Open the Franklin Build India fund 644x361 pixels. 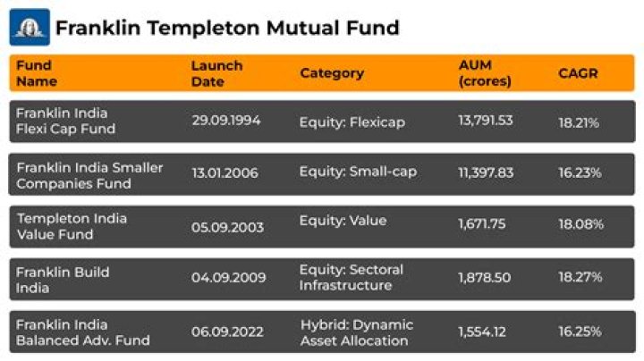(62, 280)
